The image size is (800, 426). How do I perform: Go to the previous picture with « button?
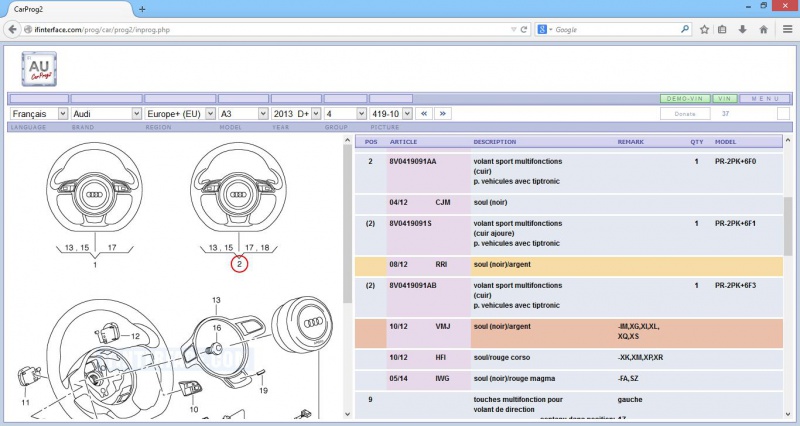point(423,114)
